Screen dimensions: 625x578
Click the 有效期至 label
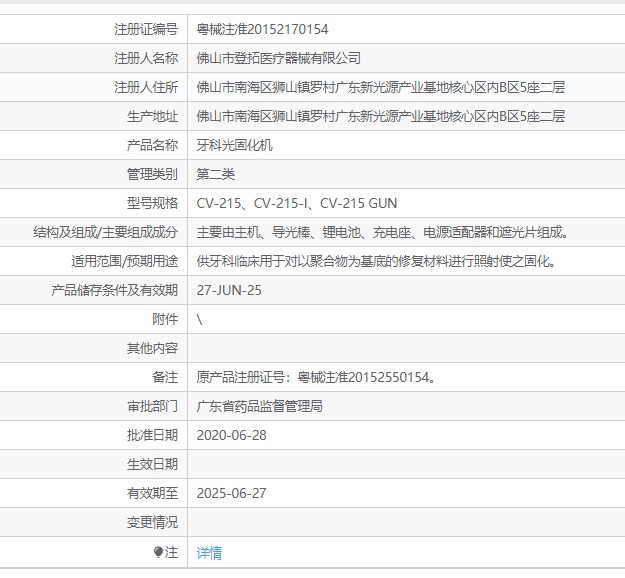click(x=152, y=493)
